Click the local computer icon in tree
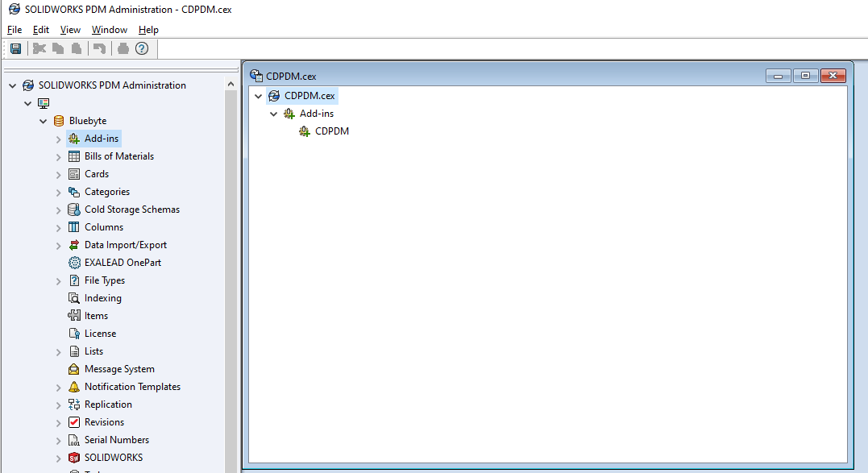Screen dimensions: 868x473 (44, 103)
